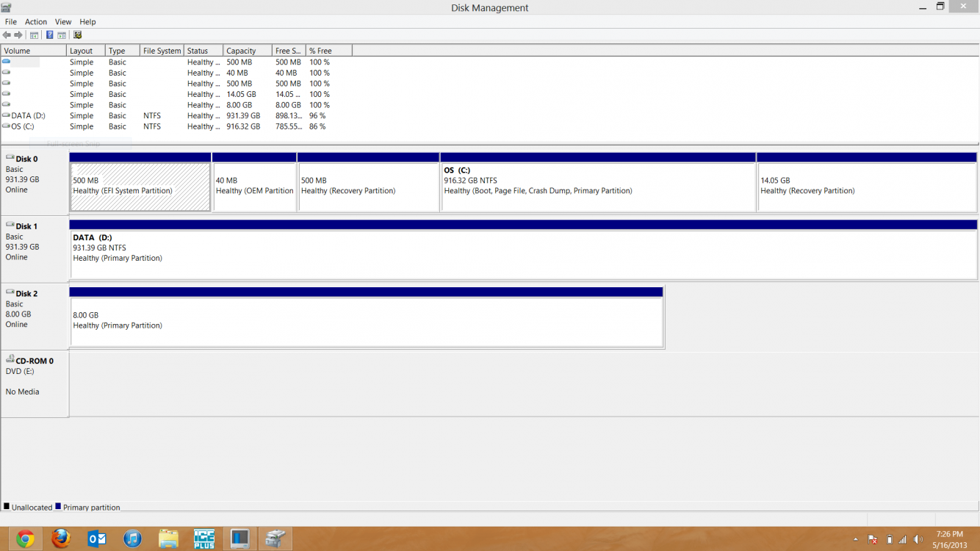This screenshot has height=551, width=980.
Task: Show hidden tray icons with the up arrow
Action: pos(855,540)
